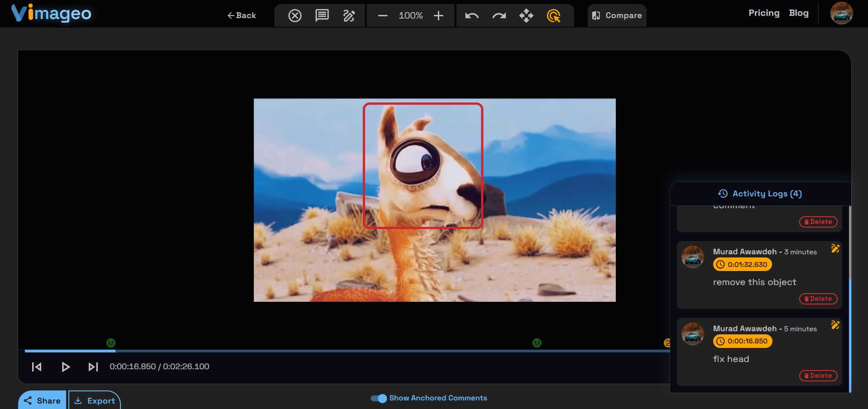Click the 'fix head' comment text
868x409 pixels.
pos(731,359)
